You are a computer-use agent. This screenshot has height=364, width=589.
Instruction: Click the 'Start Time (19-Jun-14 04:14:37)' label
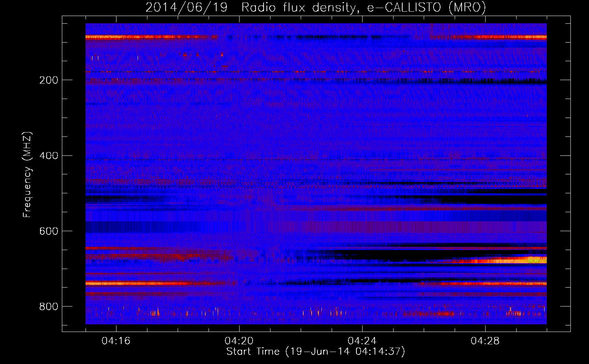(x=316, y=352)
